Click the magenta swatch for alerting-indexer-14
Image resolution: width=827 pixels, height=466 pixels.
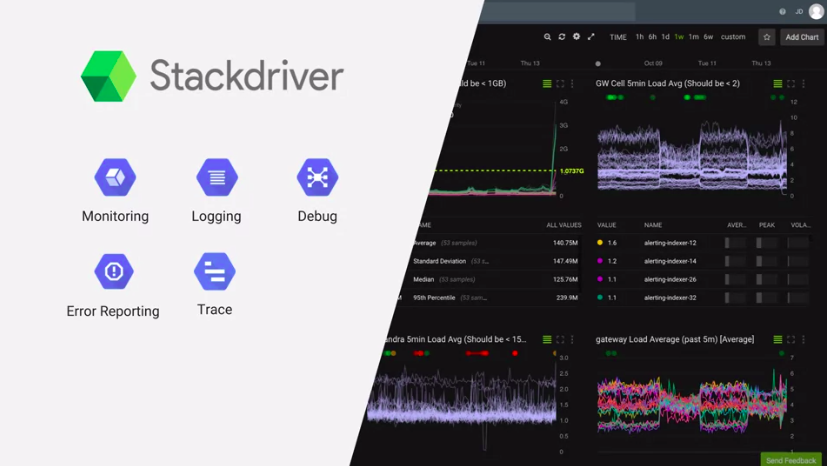[x=600, y=261]
